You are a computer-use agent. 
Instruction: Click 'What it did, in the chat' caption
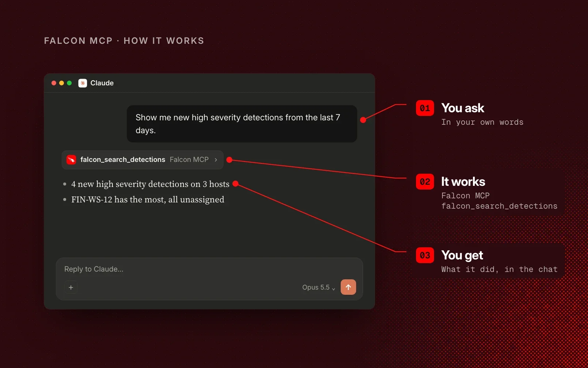(499, 269)
